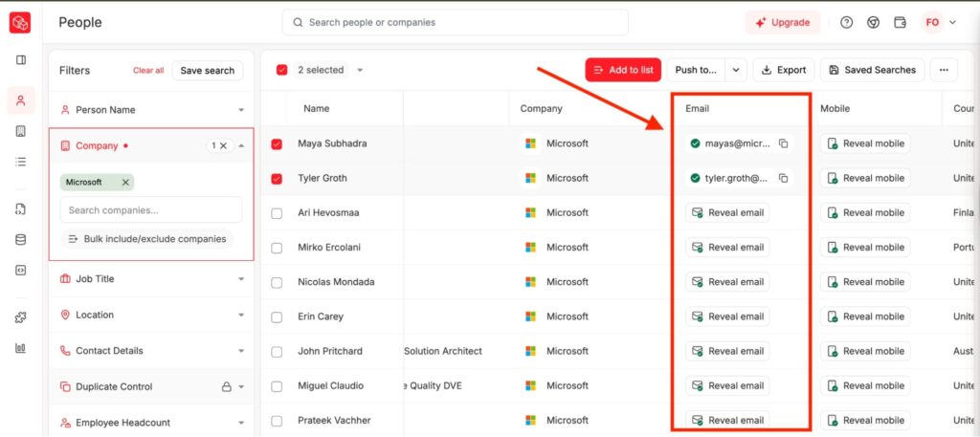Click the Mobile column header
This screenshot has height=437, width=980.
tap(835, 109)
